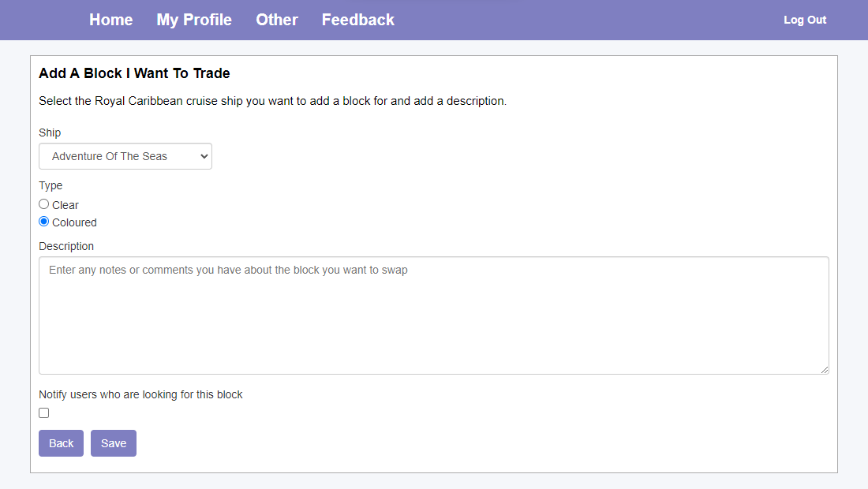Open the Other menu item
The width and height of the screenshot is (868, 489).
277,20
